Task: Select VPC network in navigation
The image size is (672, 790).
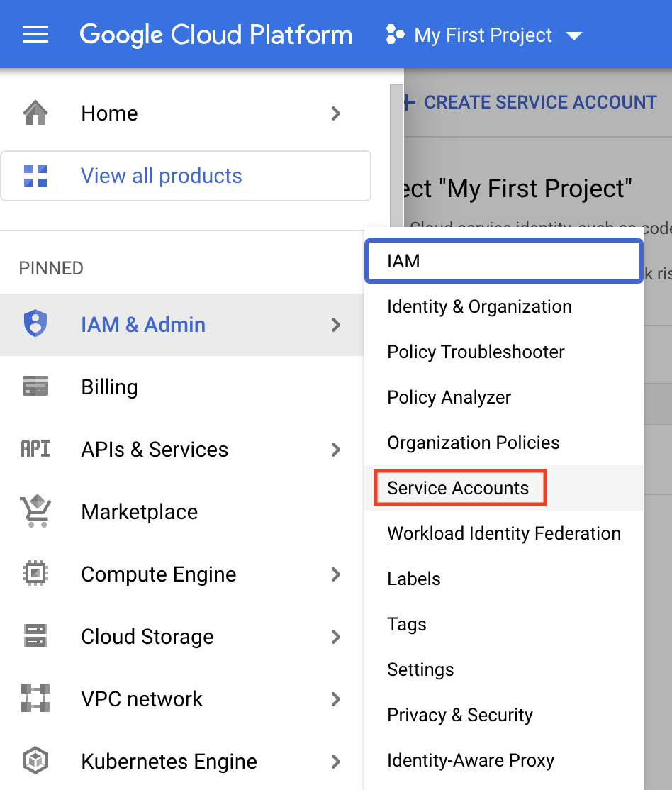Action: 182,699
